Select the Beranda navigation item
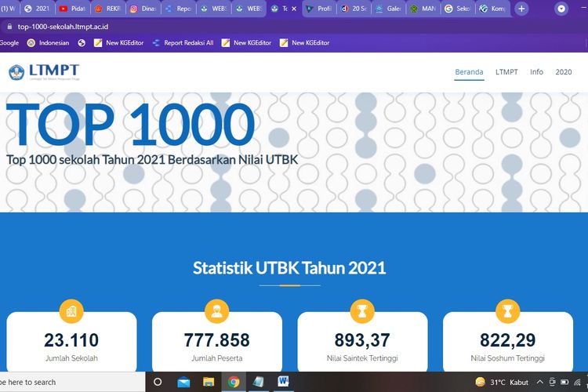Image resolution: width=588 pixels, height=392 pixels. click(469, 72)
